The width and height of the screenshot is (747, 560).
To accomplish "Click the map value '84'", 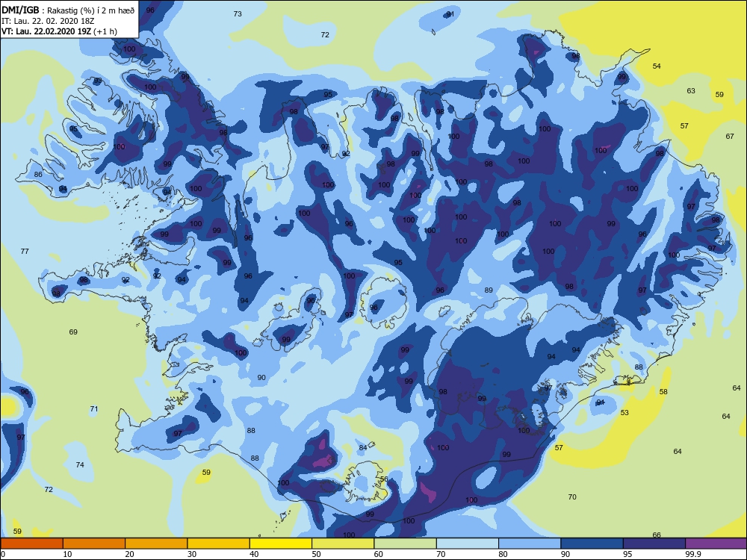I will pyautogui.click(x=363, y=448).
